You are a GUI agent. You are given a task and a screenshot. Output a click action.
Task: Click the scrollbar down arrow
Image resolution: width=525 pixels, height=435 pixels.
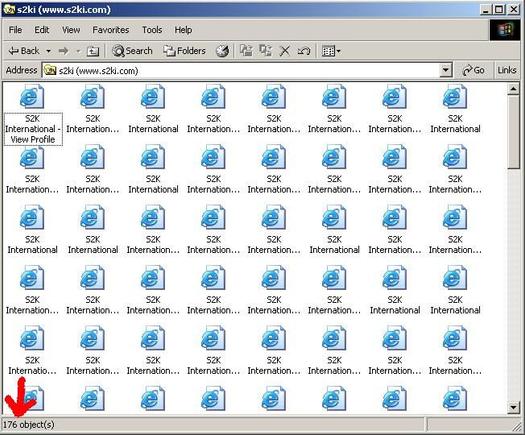click(x=513, y=407)
